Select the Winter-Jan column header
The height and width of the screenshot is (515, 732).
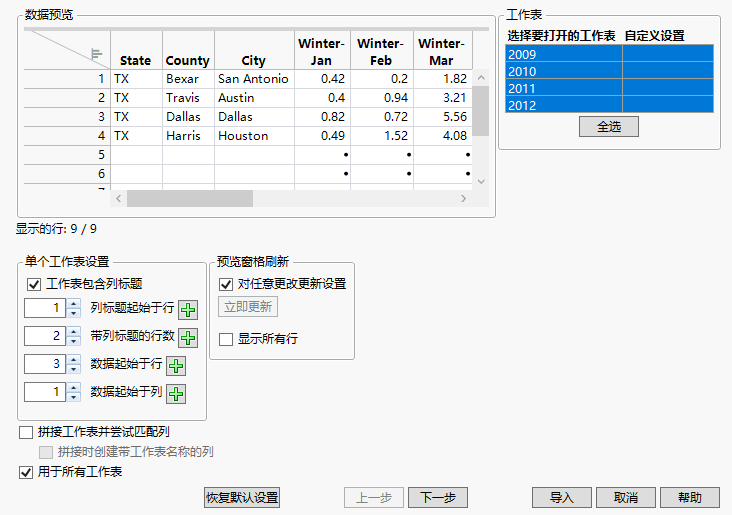tap(323, 50)
